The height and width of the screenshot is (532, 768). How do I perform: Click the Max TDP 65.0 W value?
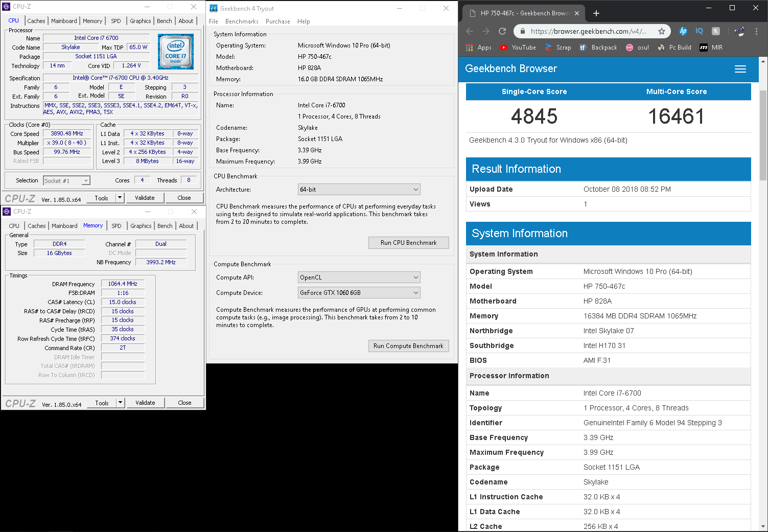click(138, 47)
